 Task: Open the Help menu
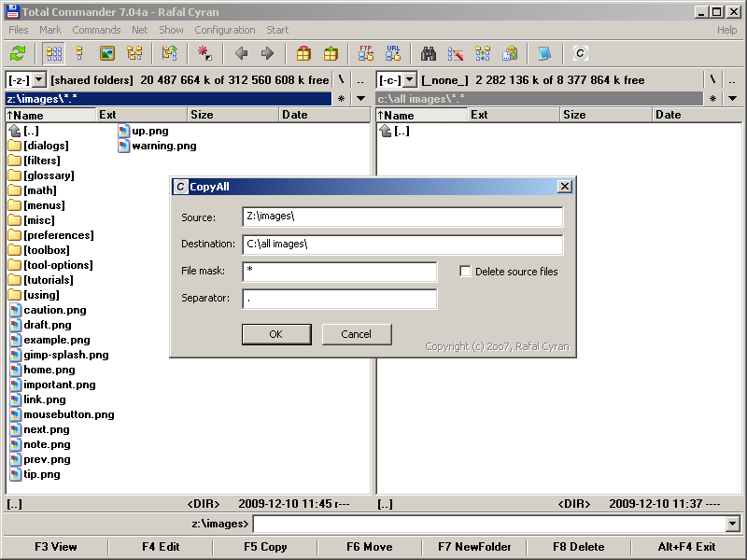pos(727,30)
